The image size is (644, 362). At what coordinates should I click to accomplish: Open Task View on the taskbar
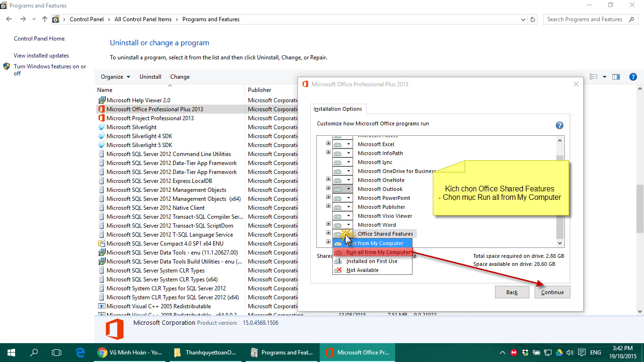pos(57,353)
